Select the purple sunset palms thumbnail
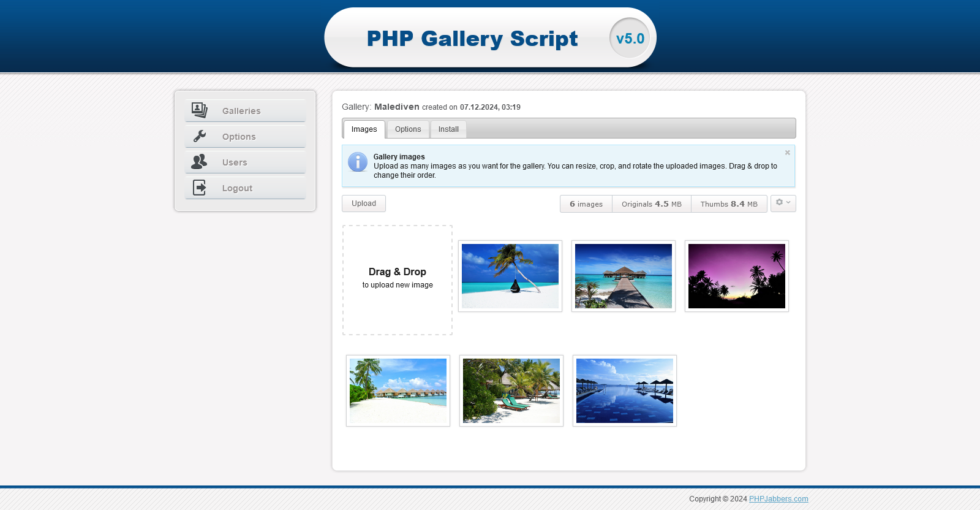 coord(737,276)
